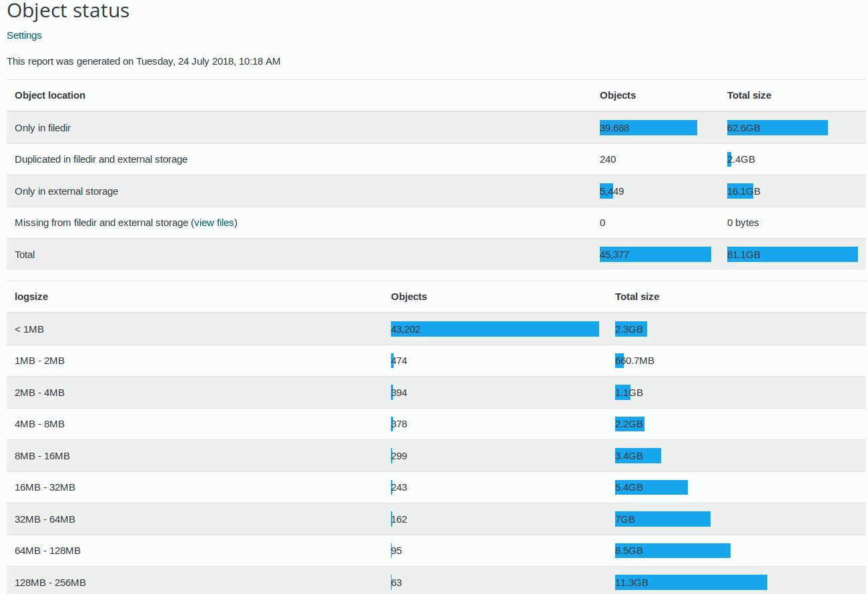Select the Only in filedir row

pos(42,127)
